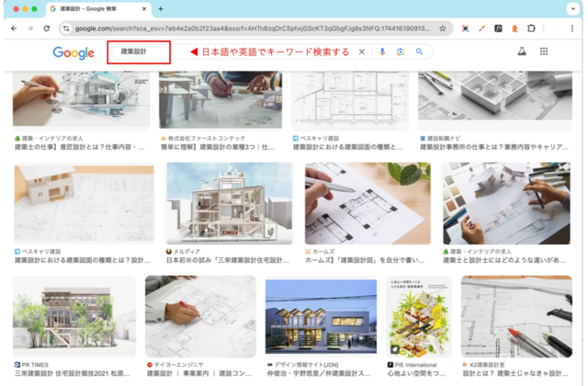Click source label タイヨーエンジニヤ
This screenshot has width=588, height=386.
pyautogui.click(x=179, y=365)
